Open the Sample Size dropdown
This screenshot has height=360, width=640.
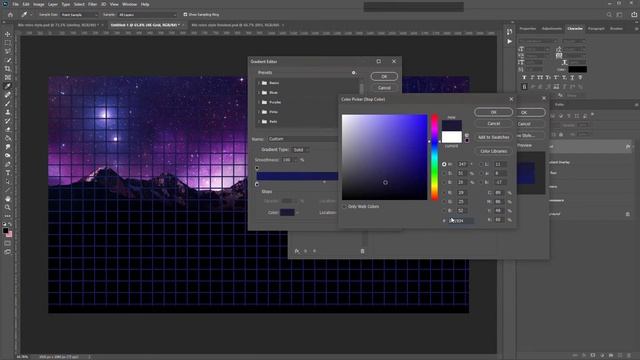click(x=79, y=15)
